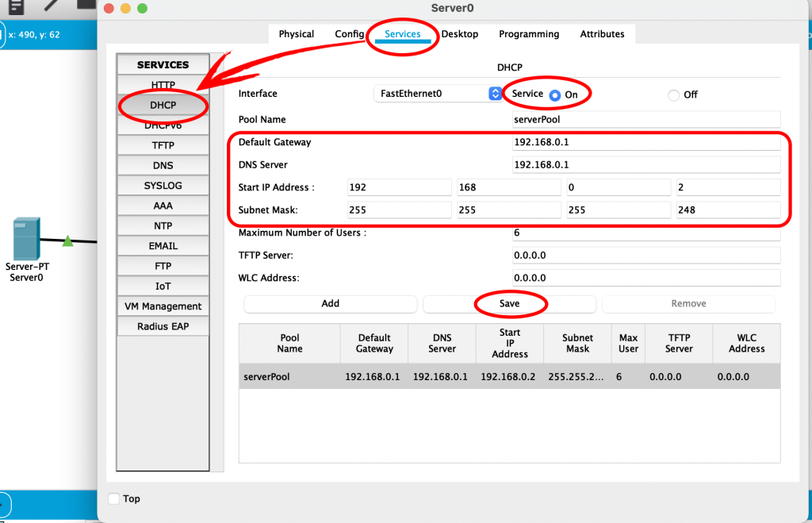Screen dimensions: 812x523
Task: Select DNS in the services list
Action: (163, 166)
